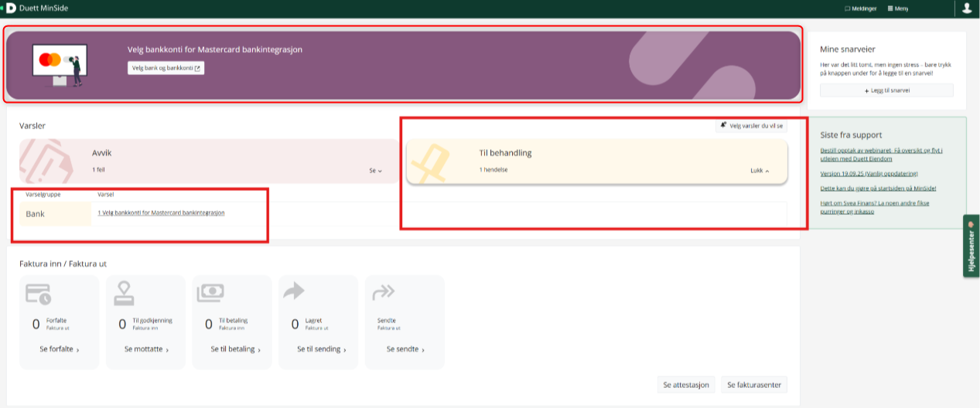
Task: Click the 'Siste fra support' heading
Action: (851, 134)
